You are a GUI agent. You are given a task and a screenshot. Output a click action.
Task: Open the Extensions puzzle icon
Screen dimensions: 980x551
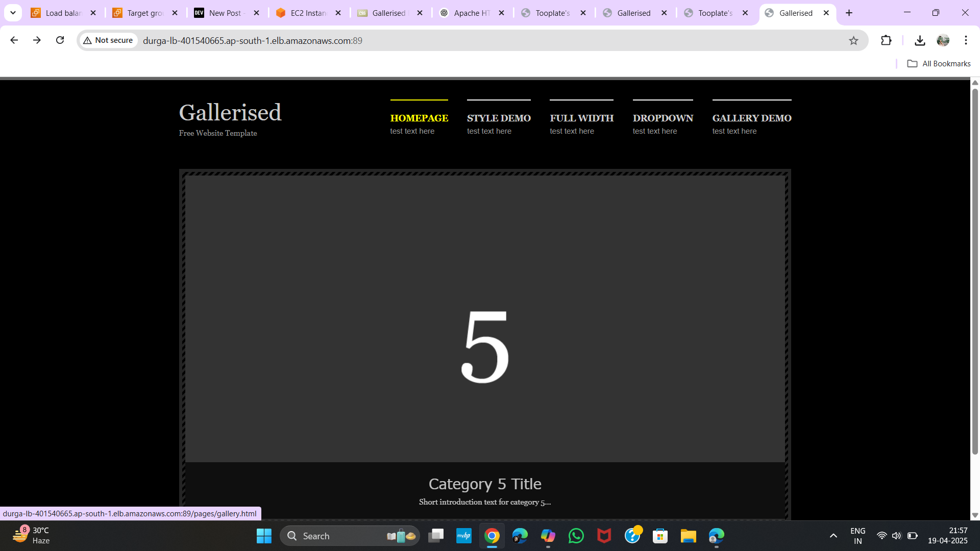(886, 40)
